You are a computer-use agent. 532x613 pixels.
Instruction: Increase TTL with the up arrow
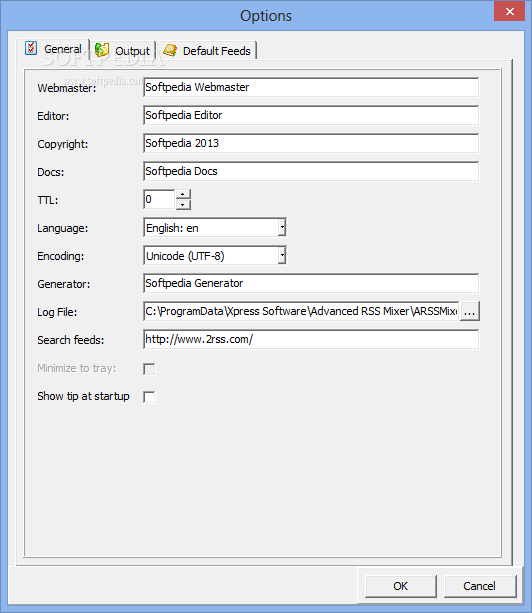(183, 194)
